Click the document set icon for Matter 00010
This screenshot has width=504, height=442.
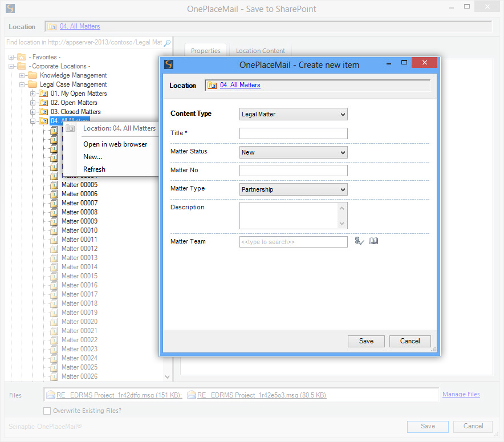click(x=54, y=230)
